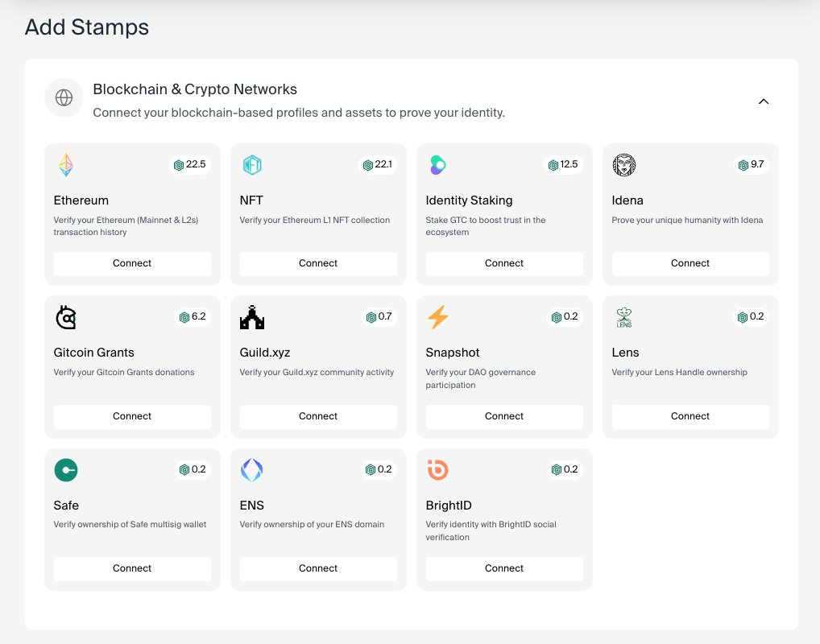Viewport: 820px width, 644px height.
Task: Connect the Identity Staking stamp
Action: (504, 263)
